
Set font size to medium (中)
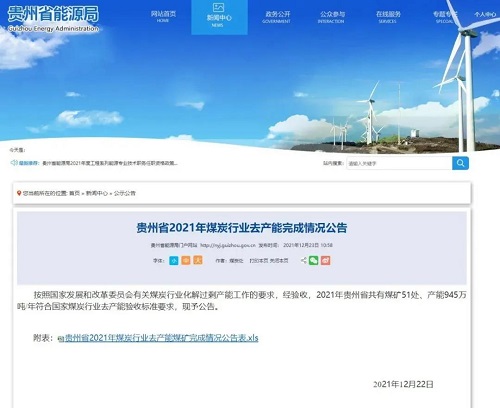click(186, 260)
